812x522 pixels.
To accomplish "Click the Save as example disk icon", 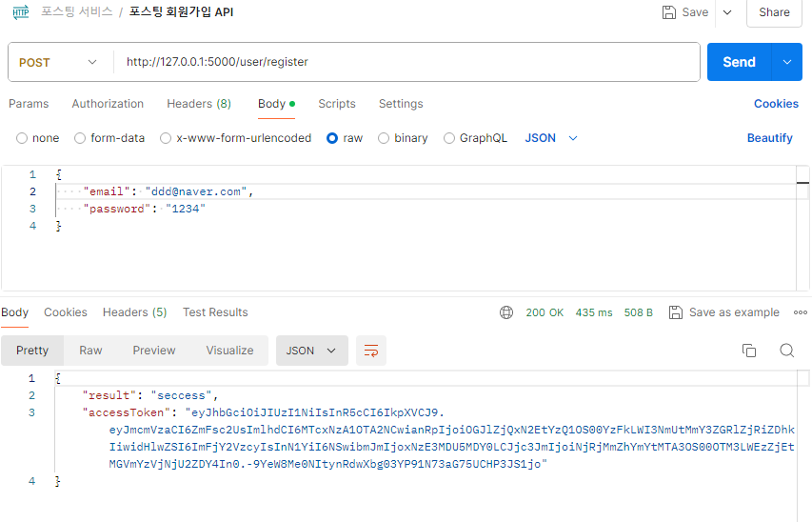I will point(675,312).
